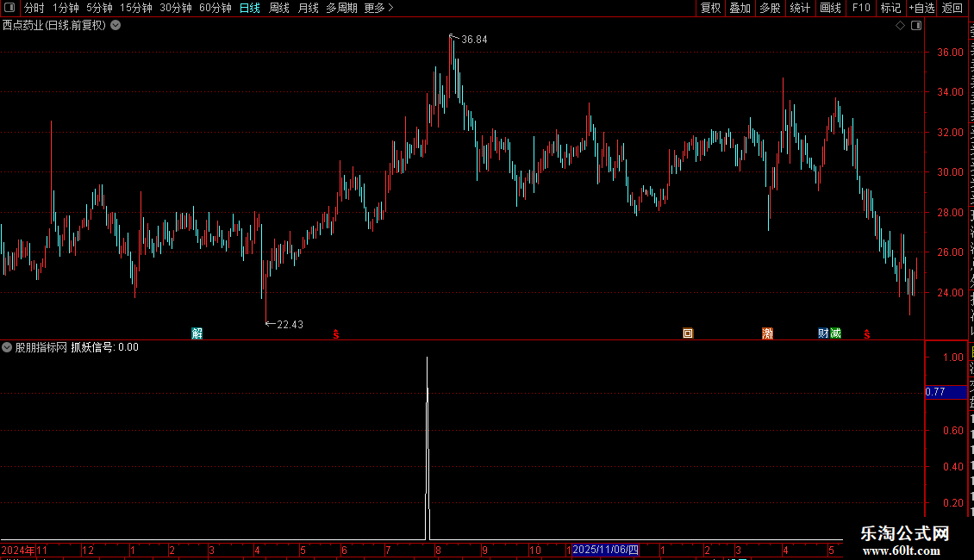Open 多周期 multi-period view
Screen dimensions: 974x560
[341, 8]
